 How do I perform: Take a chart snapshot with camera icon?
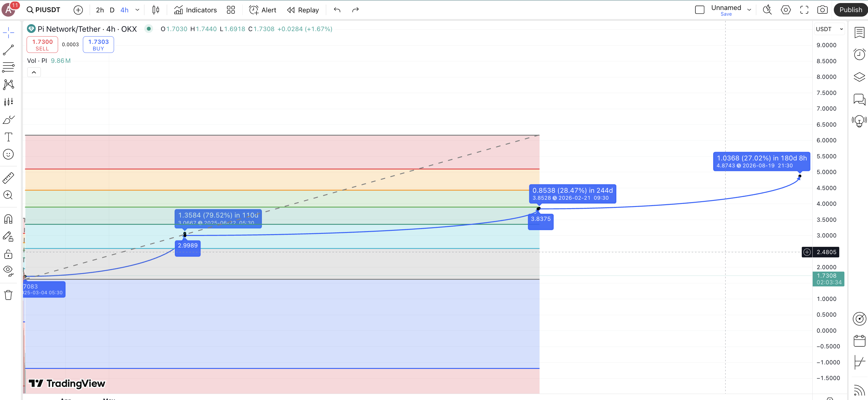coord(822,10)
